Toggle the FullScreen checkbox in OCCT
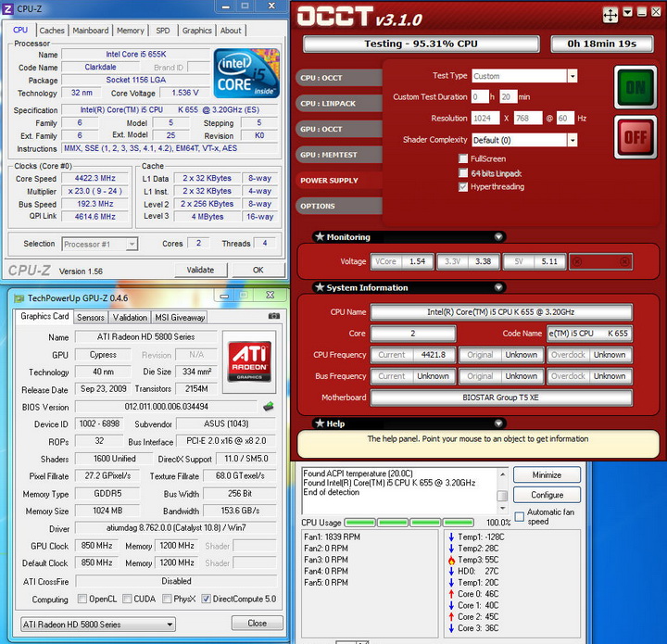Screen dimensions: 667x644 tap(463, 158)
